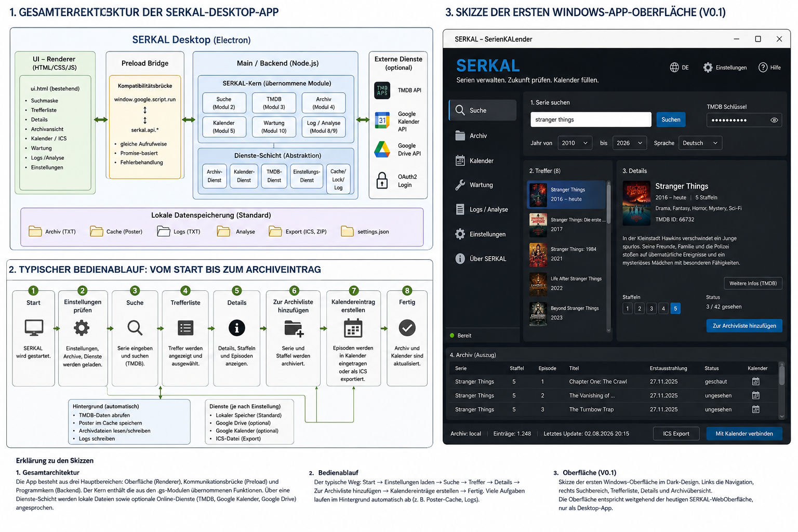
Task: Click the Export (ICS, ZIP) folder icon
Action: [x=275, y=231]
